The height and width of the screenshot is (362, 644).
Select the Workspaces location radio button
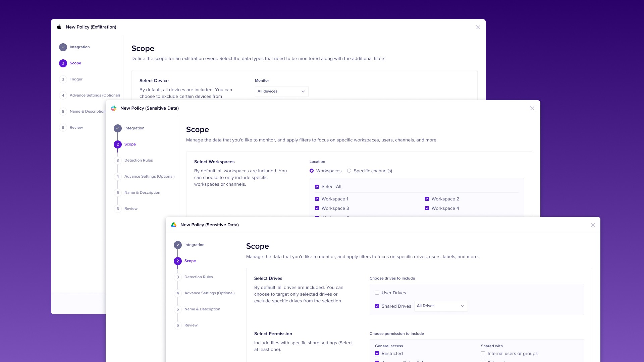(x=312, y=171)
